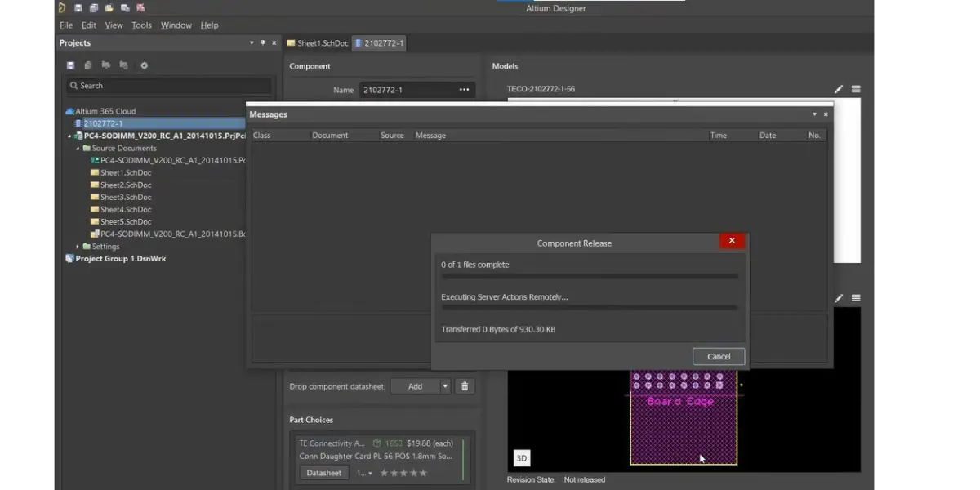Click the red-marked icon in the title toolbar

click(140, 8)
